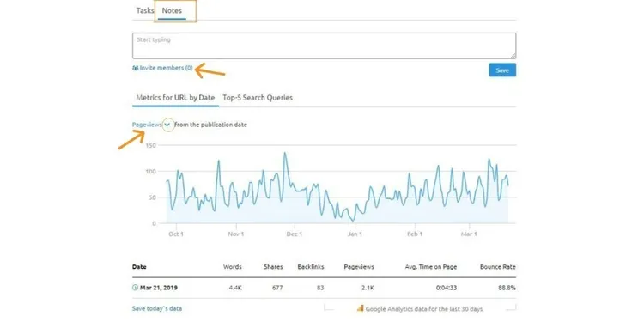The height and width of the screenshot is (322, 644).
Task: Click Save today's data link
Action: [157, 308]
